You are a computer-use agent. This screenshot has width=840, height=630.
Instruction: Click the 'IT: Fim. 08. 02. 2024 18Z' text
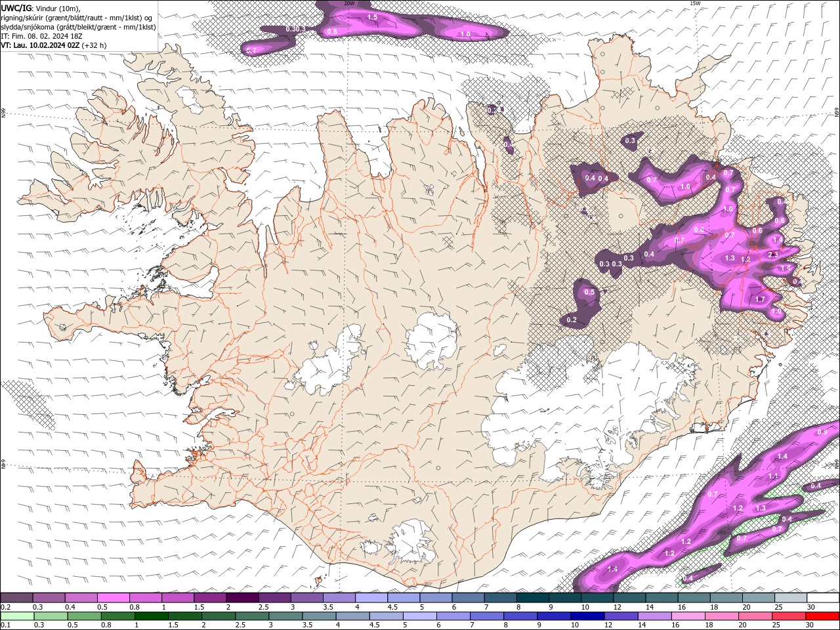point(41,36)
